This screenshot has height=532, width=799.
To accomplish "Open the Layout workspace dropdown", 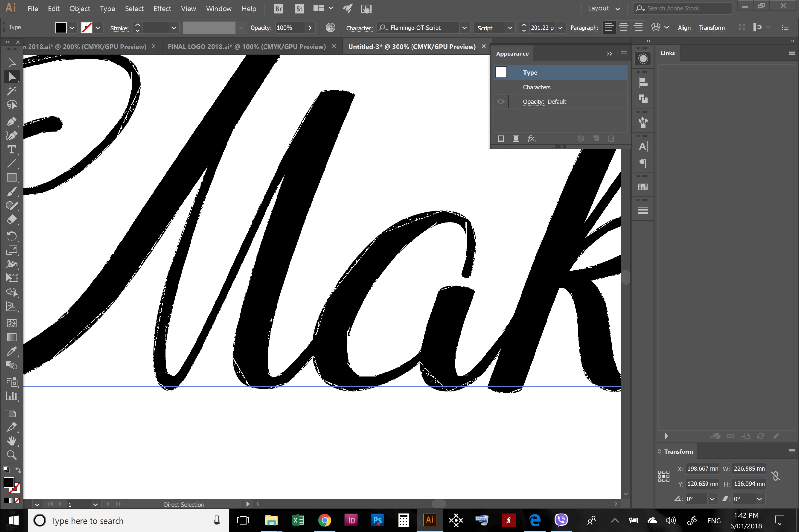I will pyautogui.click(x=604, y=8).
